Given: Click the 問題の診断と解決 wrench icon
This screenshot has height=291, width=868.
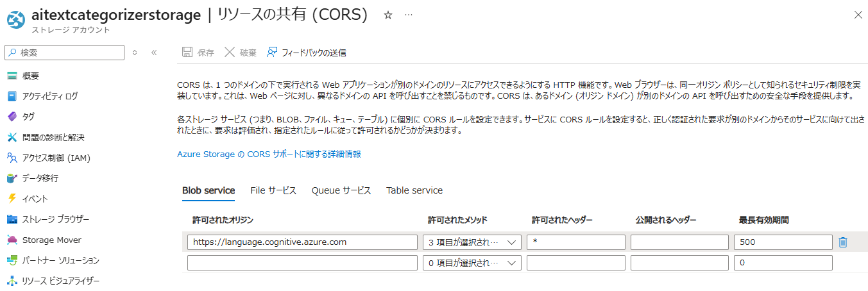Looking at the screenshot, I should [12, 137].
